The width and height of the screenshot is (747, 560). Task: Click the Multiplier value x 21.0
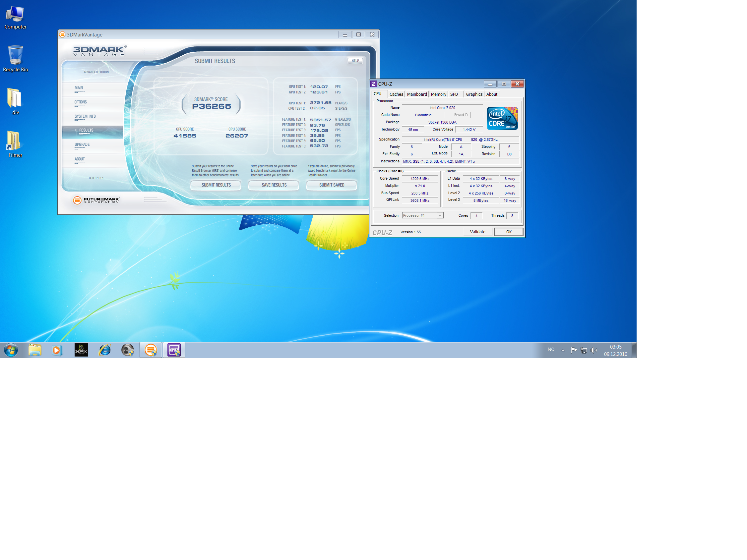tap(420, 186)
